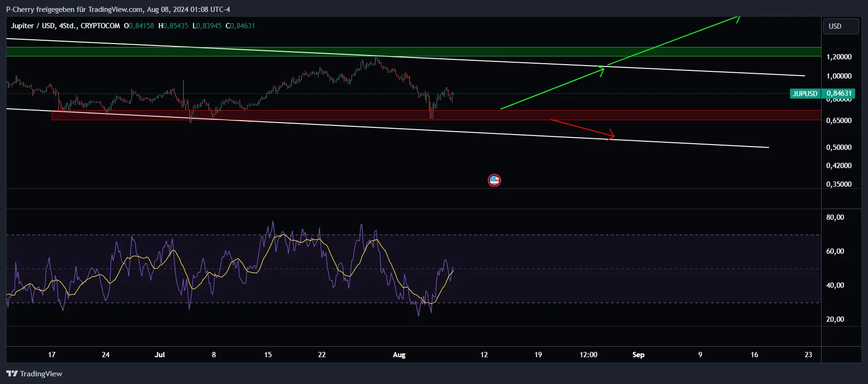Click the RSI 80,00 axis label
868x384 pixels.
tap(835, 217)
